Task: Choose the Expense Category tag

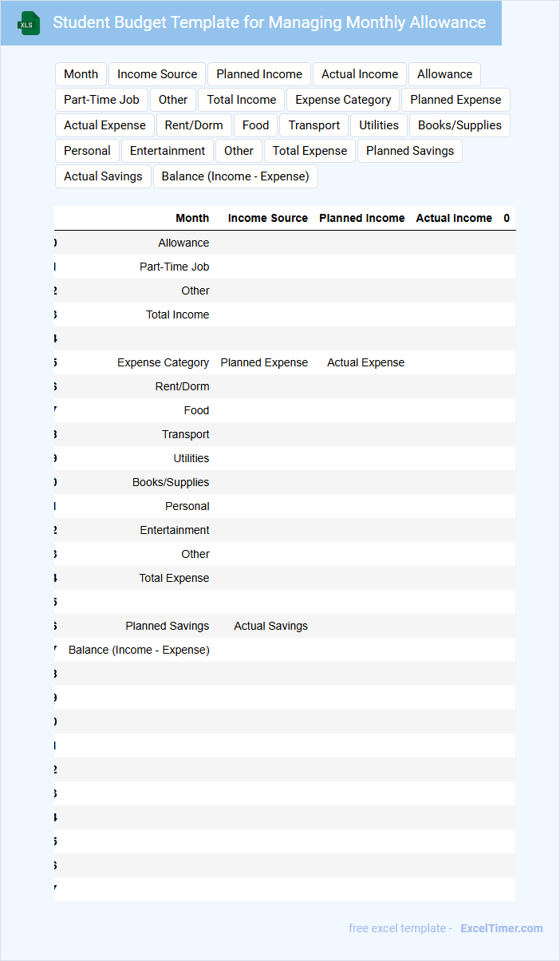Action: [x=343, y=100]
